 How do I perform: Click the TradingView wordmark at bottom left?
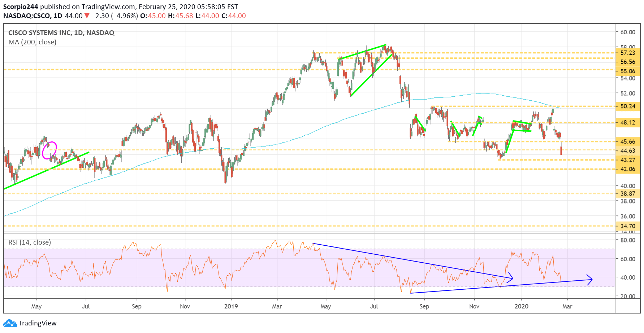[x=38, y=323]
